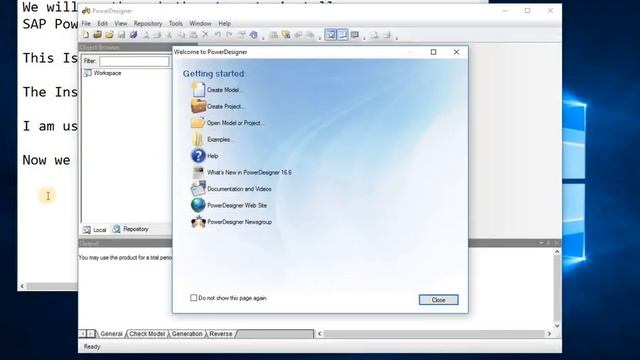The height and width of the screenshot is (360, 640).
Task: Click 'What's New in PowerDesigner 16.6' link
Action: point(249,172)
